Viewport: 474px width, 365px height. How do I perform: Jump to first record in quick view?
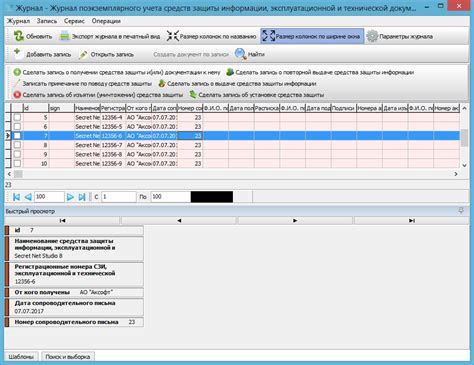click(62, 221)
